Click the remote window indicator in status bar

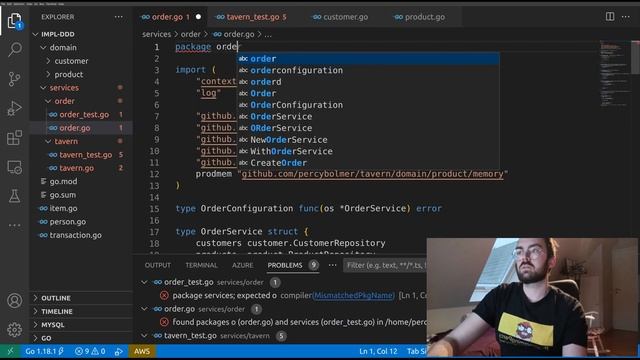click(10, 351)
